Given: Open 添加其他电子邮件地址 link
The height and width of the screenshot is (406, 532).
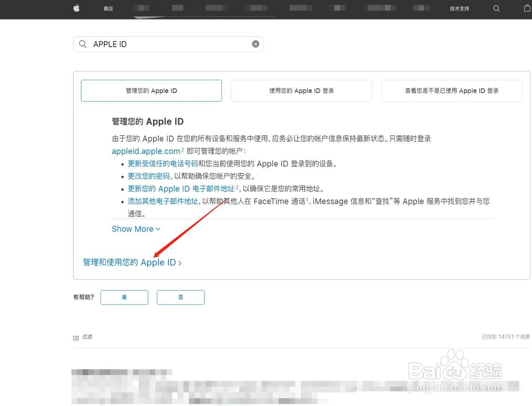Looking at the screenshot, I should (163, 201).
